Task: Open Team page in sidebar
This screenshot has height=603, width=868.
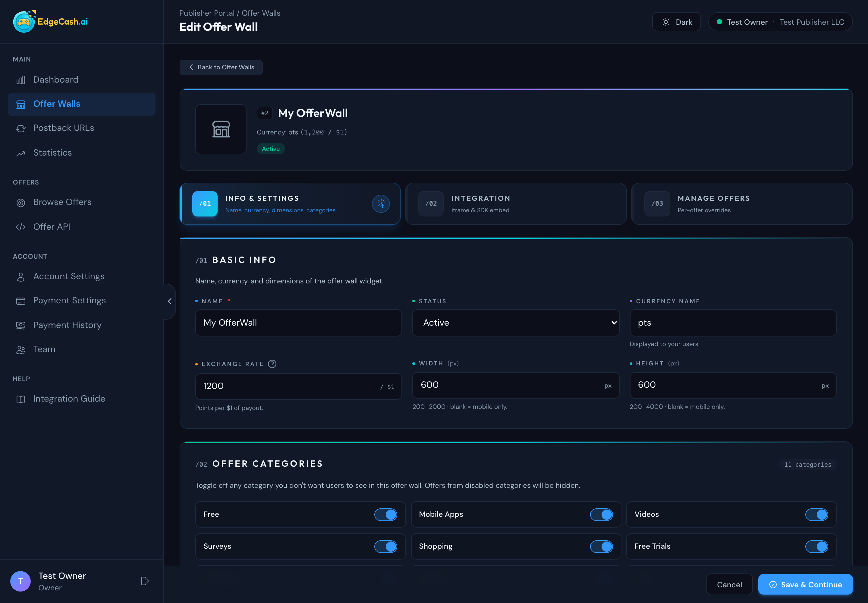Action: point(82,350)
